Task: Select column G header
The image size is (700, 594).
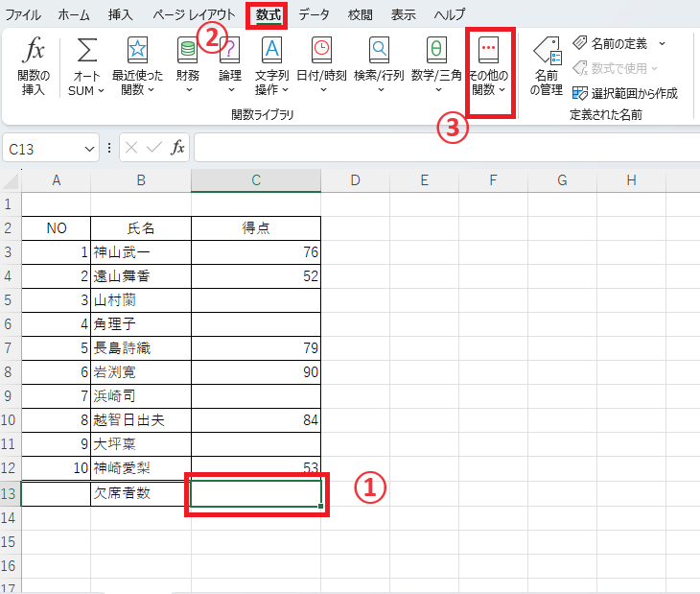Action: pyautogui.click(x=563, y=180)
